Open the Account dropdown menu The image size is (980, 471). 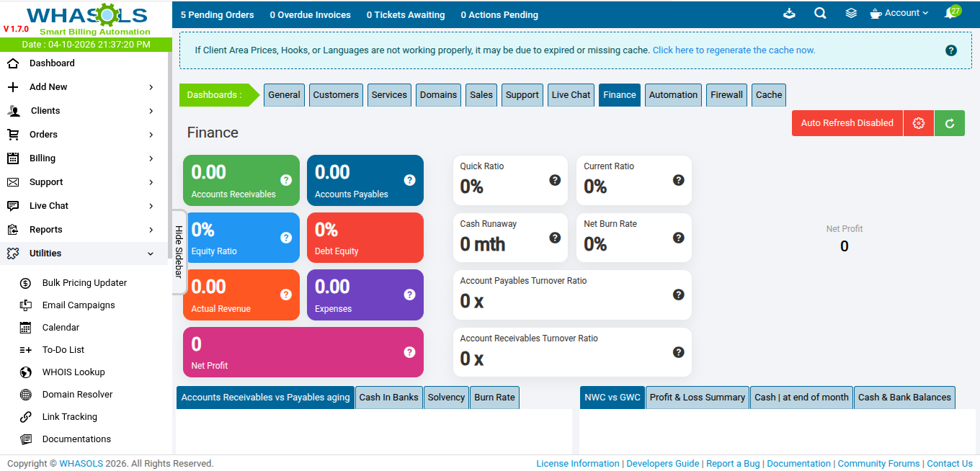899,14
